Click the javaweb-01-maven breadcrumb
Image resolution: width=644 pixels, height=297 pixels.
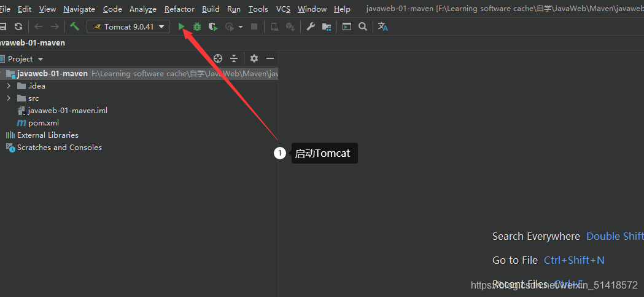point(32,43)
